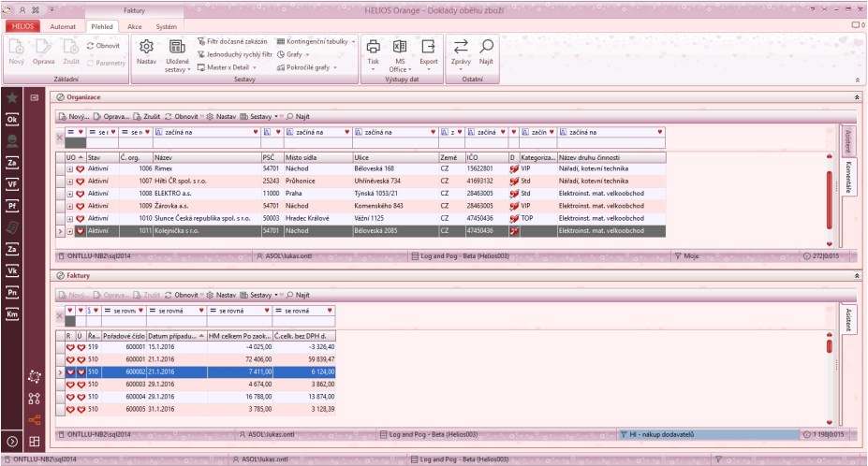The width and height of the screenshot is (868, 466).
Task: Toggle the D column flag for Rimex
Action: tap(514, 168)
